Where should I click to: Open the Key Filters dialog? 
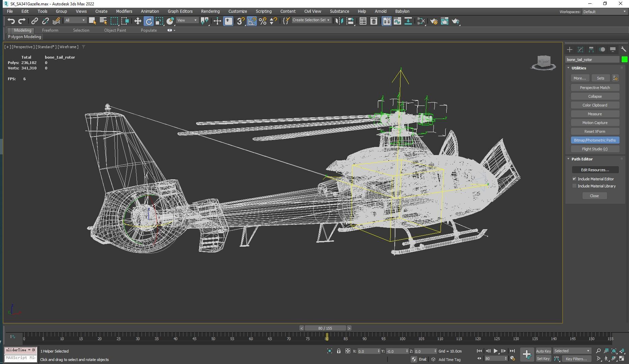(576, 359)
